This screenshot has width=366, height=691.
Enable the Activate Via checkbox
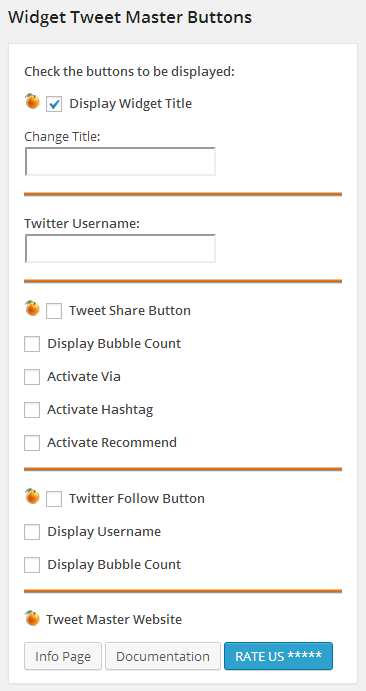coord(32,377)
